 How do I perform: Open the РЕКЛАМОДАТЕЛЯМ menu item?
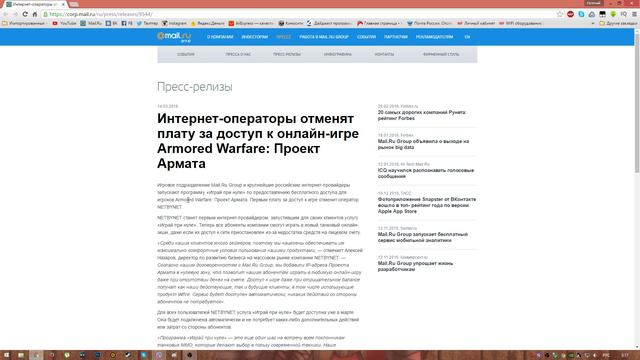(434, 37)
